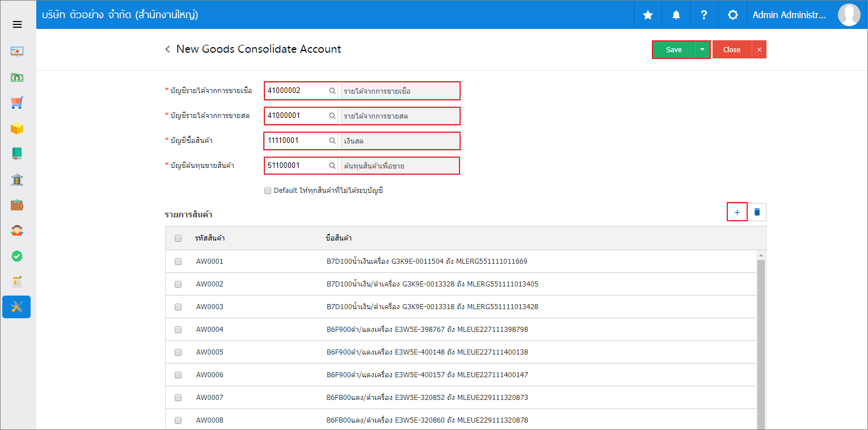Click the green Save button

[674, 49]
